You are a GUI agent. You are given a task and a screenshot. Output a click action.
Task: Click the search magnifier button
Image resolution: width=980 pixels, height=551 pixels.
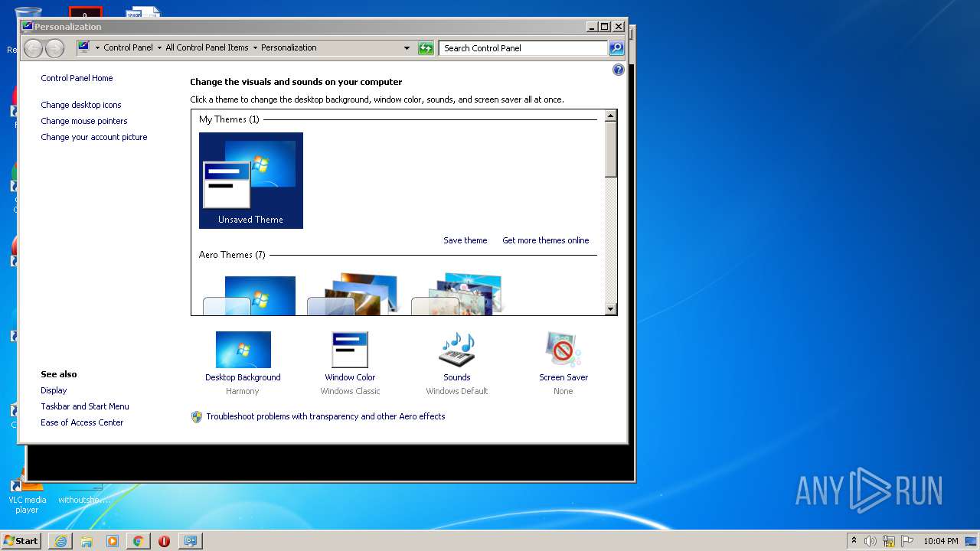coord(616,48)
